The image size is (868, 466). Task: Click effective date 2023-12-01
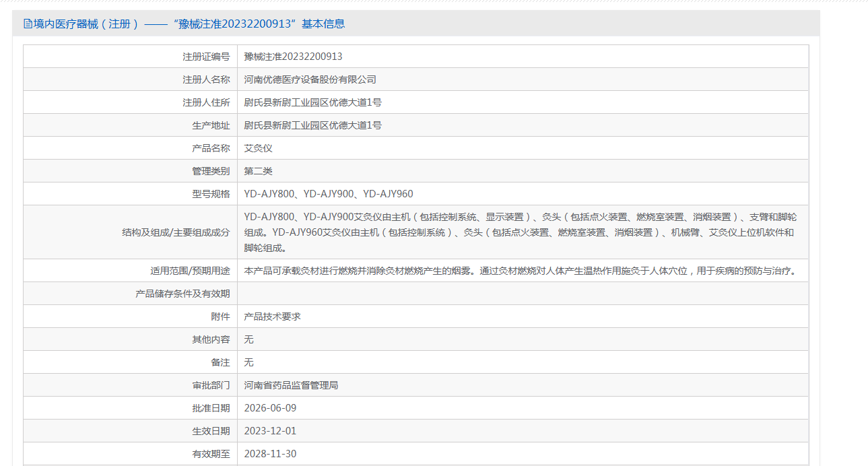270,431
